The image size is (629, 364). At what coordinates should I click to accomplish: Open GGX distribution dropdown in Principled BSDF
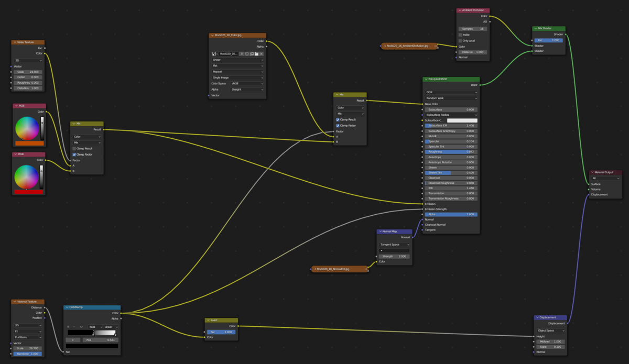click(x=451, y=92)
